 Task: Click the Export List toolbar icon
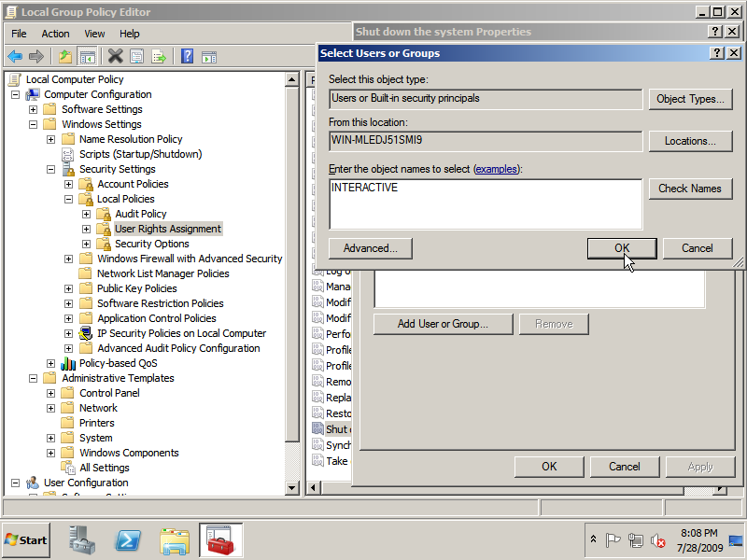coord(159,57)
